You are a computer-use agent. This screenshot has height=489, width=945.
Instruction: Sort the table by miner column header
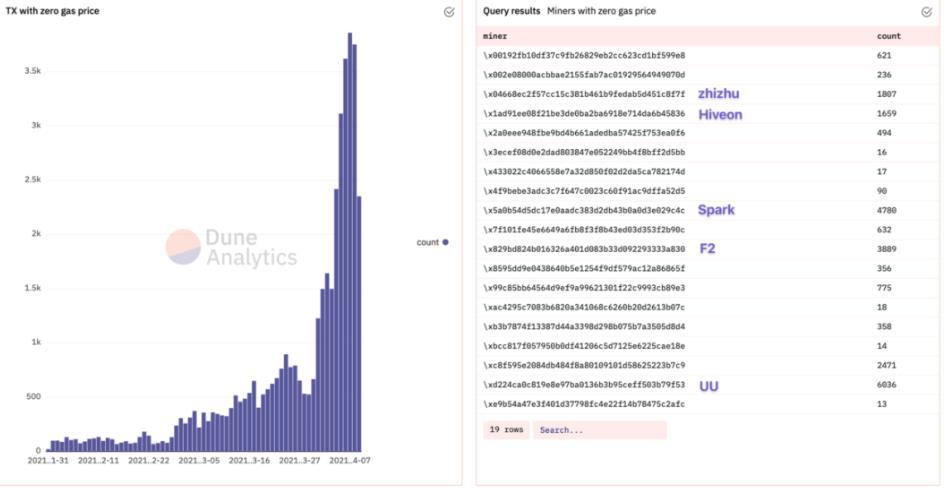(495, 36)
